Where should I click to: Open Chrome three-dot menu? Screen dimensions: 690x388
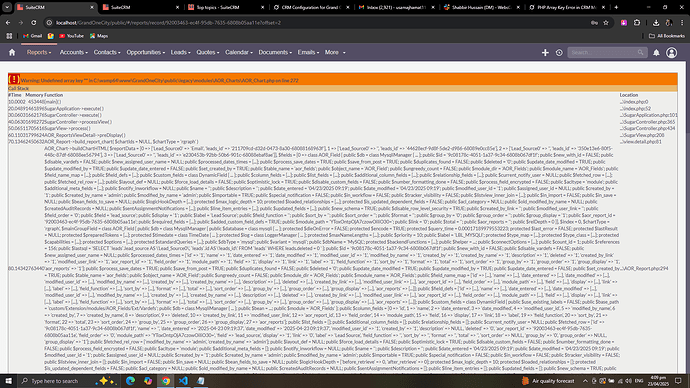[682, 22]
